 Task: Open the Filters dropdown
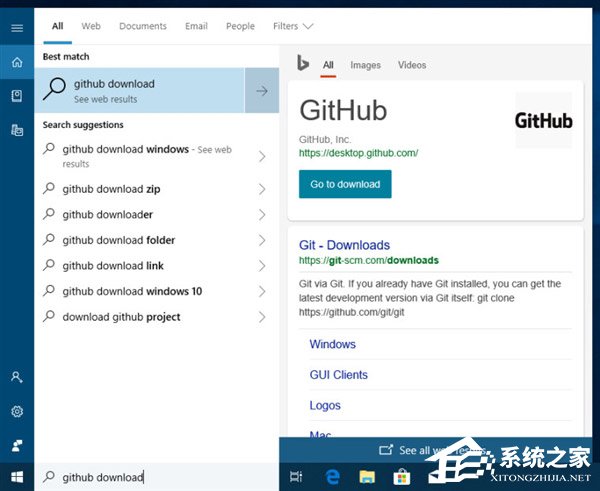click(293, 26)
